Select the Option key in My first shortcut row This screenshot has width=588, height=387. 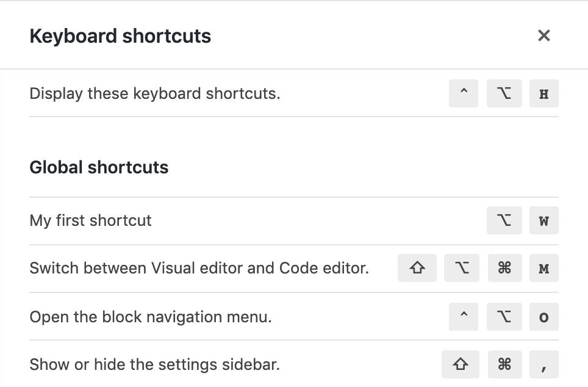(x=504, y=220)
